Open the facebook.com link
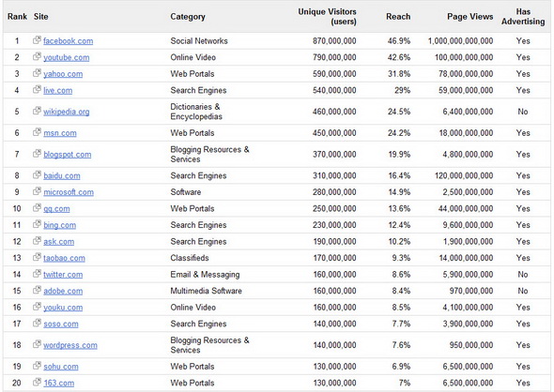The height and width of the screenshot is (392, 554). 69,41
